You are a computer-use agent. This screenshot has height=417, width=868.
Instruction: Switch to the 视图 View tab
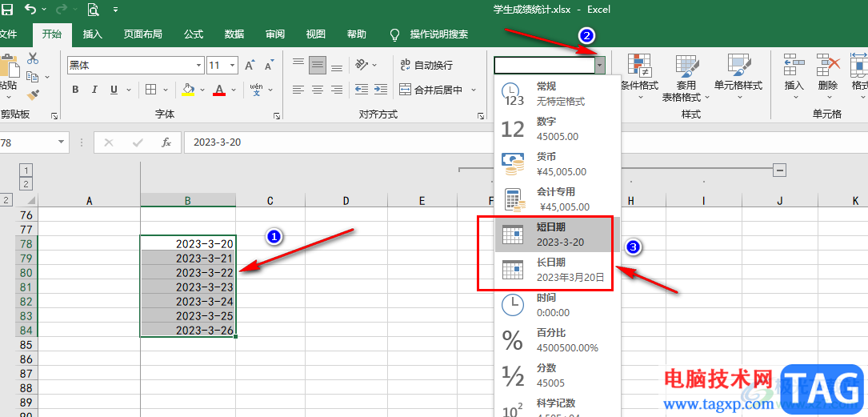tap(315, 34)
